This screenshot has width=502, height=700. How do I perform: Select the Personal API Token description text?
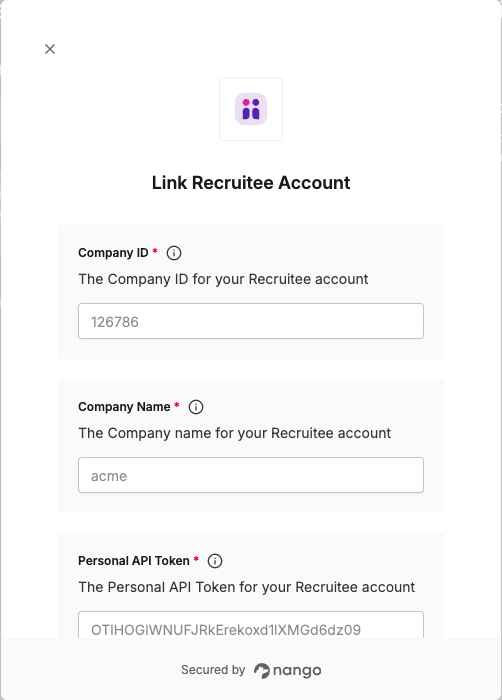[x=247, y=587]
